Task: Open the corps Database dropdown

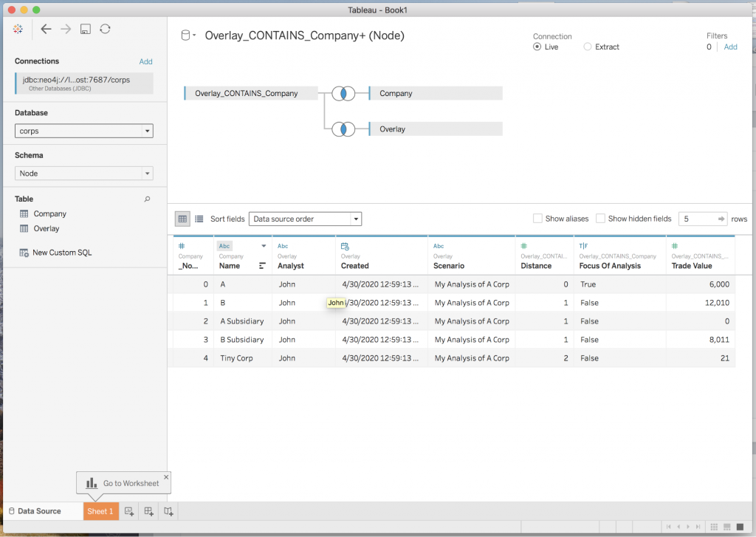Action: click(84, 131)
